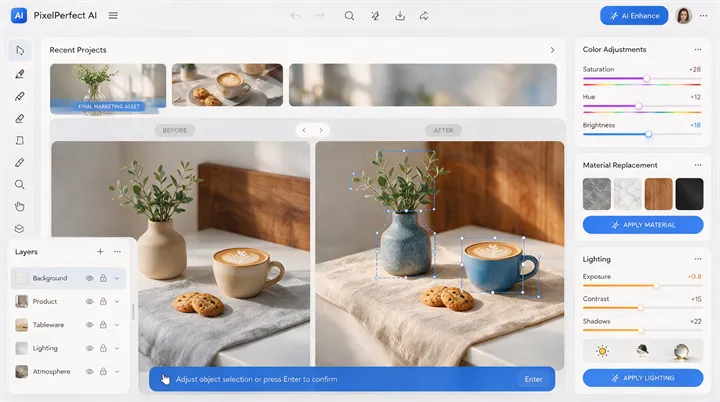
Task: Adjust the Exposure slider handle
Action: 656,285
